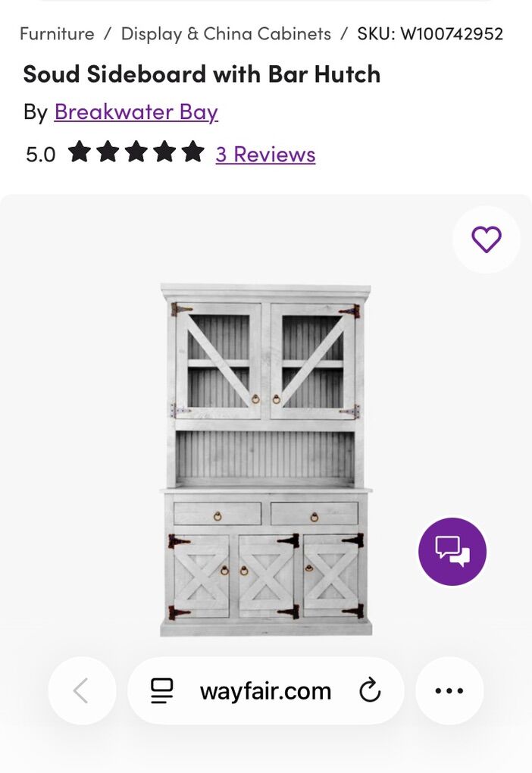Screen dimensions: 532x773
Task: Click the fifth rating star
Action: point(193,152)
